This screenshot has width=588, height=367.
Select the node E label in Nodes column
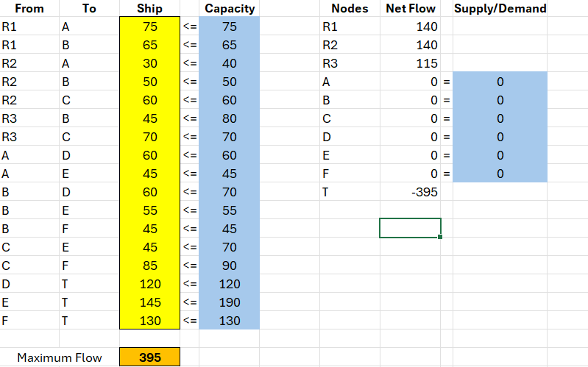(x=350, y=155)
